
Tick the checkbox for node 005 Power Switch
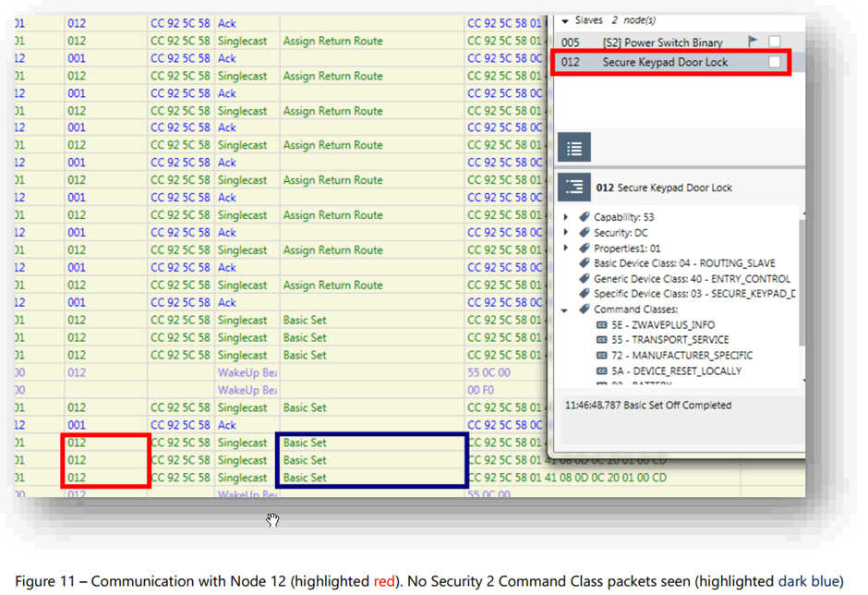775,42
